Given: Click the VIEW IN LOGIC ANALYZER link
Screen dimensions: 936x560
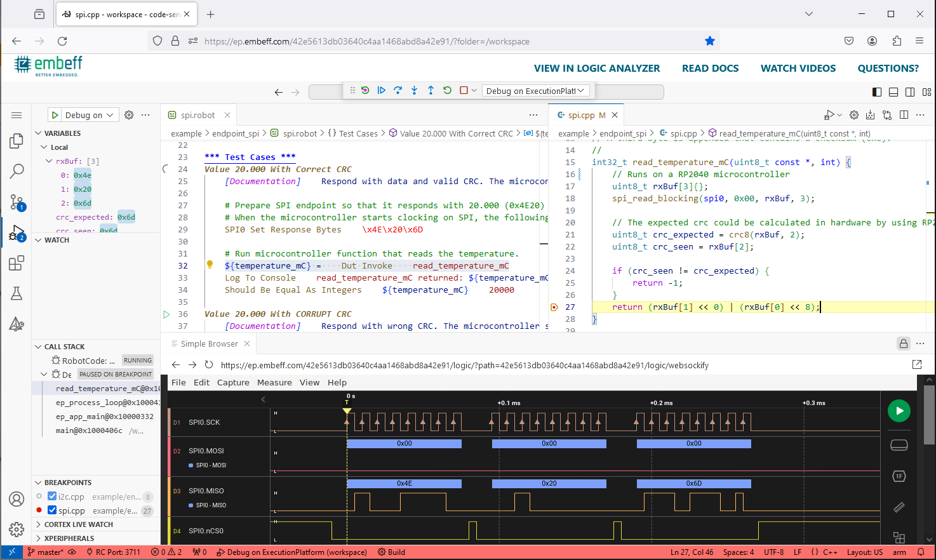Looking at the screenshot, I should [x=596, y=69].
